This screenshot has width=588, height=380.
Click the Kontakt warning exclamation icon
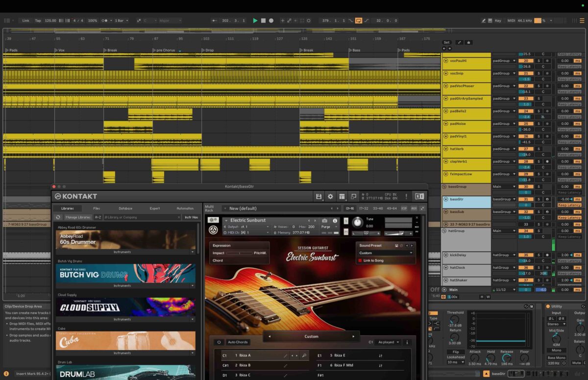pos(406,196)
